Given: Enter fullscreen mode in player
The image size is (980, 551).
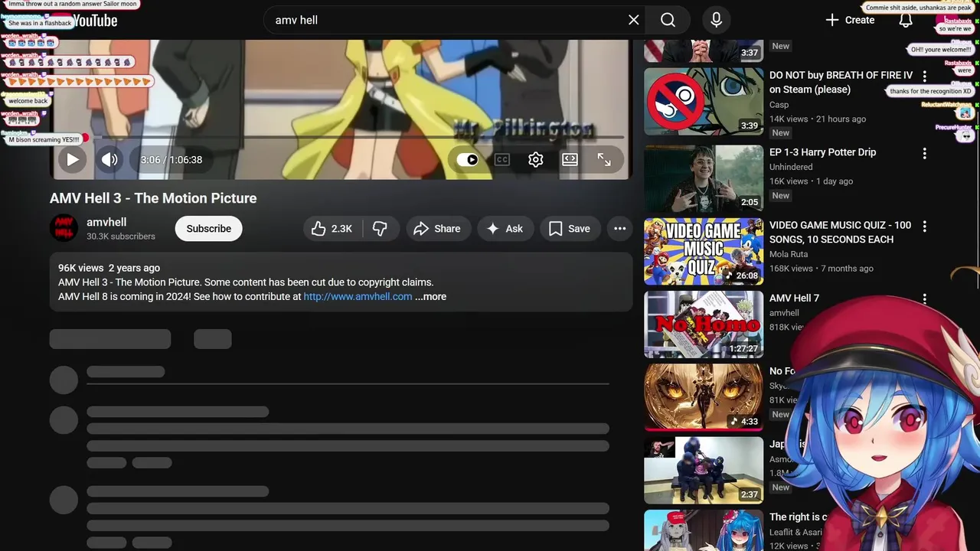Looking at the screenshot, I should click(604, 159).
